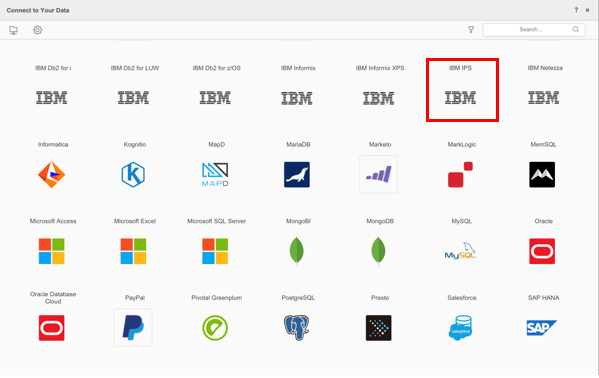
Task: Close the Connect to Your Data dialog
Action: 588,10
